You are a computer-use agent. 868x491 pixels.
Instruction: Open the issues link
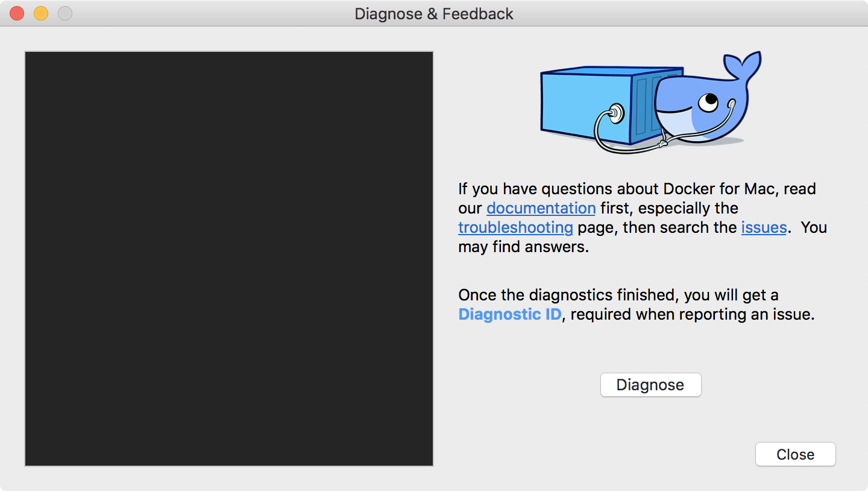(x=764, y=227)
